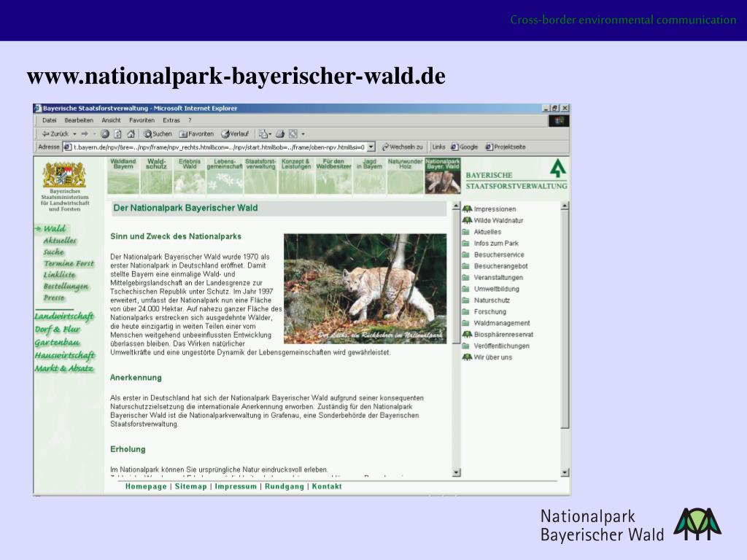Click the Print toolbar icon

[x=280, y=134]
